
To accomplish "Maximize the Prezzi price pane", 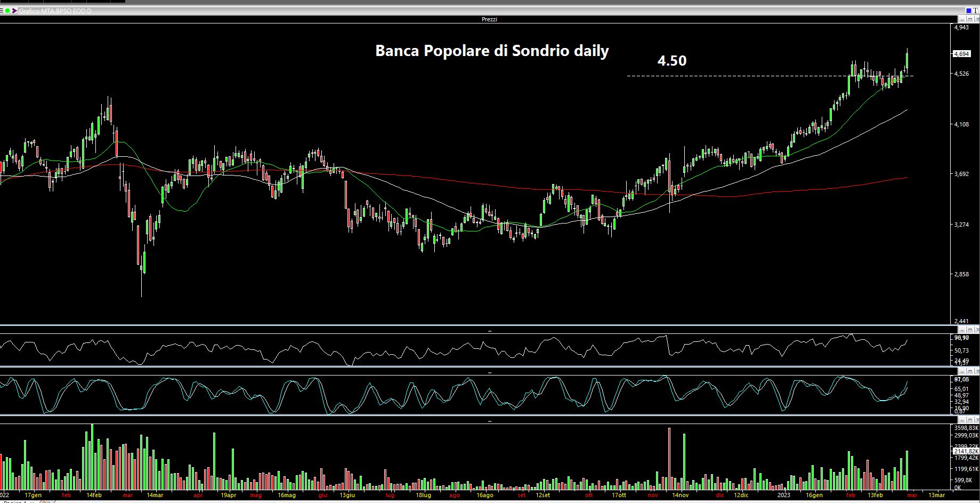I will tap(970, 19).
